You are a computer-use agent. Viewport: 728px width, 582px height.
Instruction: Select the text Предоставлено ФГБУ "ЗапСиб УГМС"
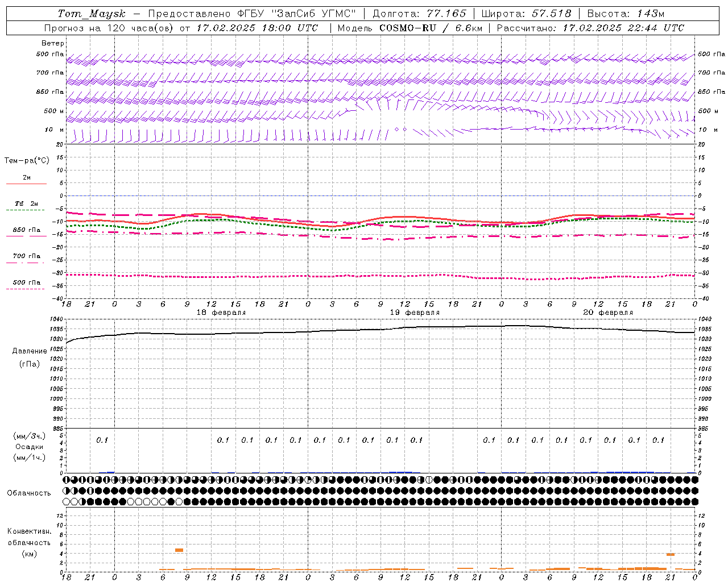point(252,14)
